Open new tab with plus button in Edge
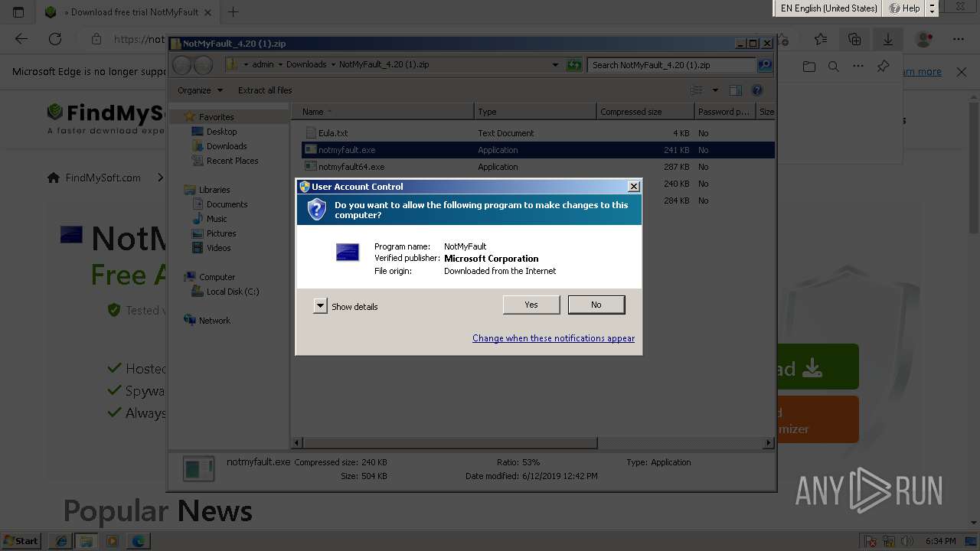Screen dimensions: 980x551 tap(234, 12)
